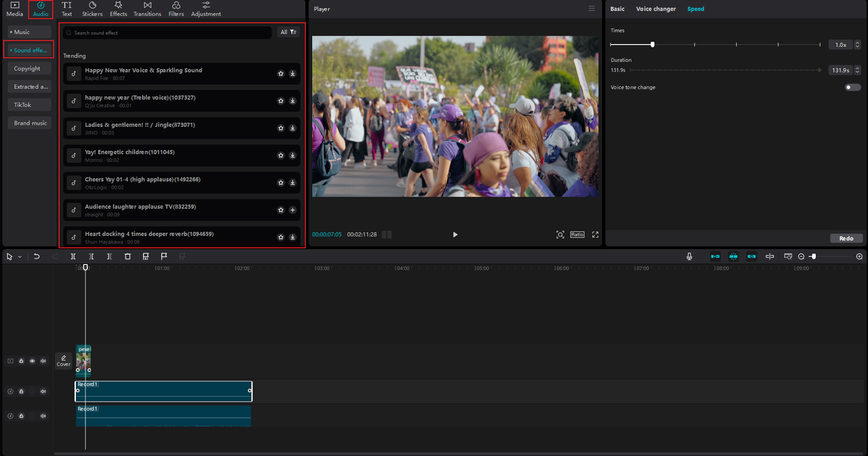Image resolution: width=868 pixels, height=456 pixels.
Task: Toggle auto snapping
Action: 733,256
